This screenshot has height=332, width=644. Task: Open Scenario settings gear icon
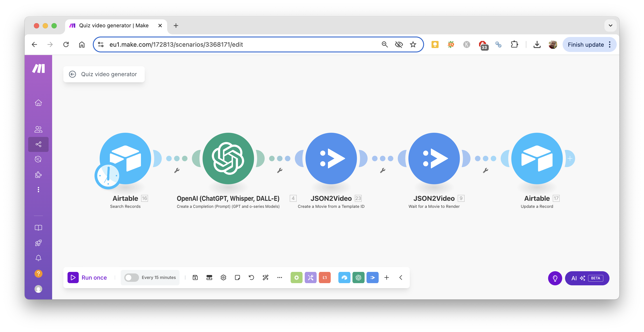(x=223, y=277)
